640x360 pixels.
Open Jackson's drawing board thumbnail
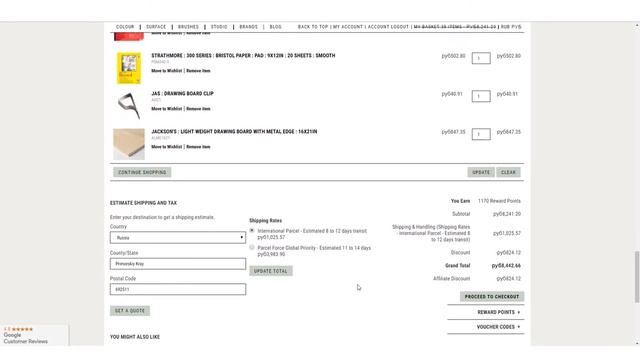coord(129,144)
